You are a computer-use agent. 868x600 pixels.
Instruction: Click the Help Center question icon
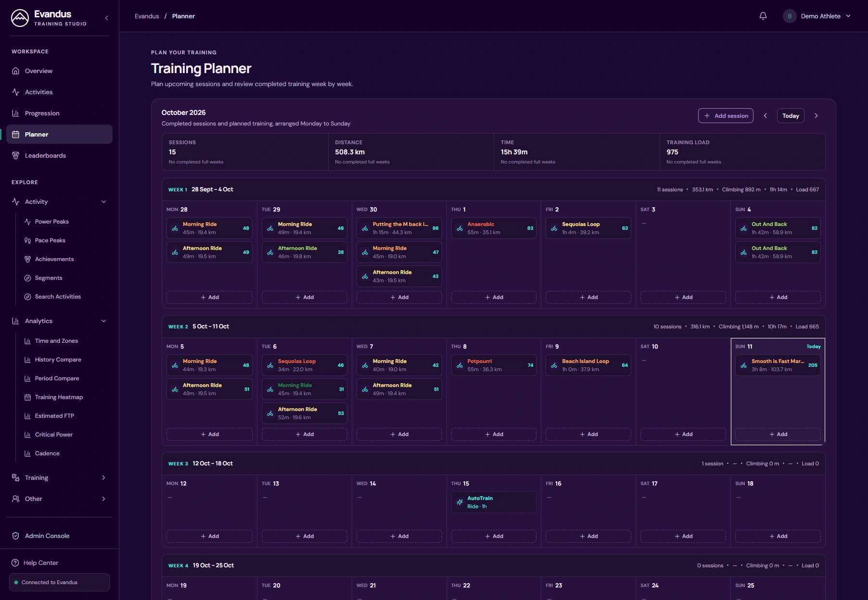click(15, 562)
